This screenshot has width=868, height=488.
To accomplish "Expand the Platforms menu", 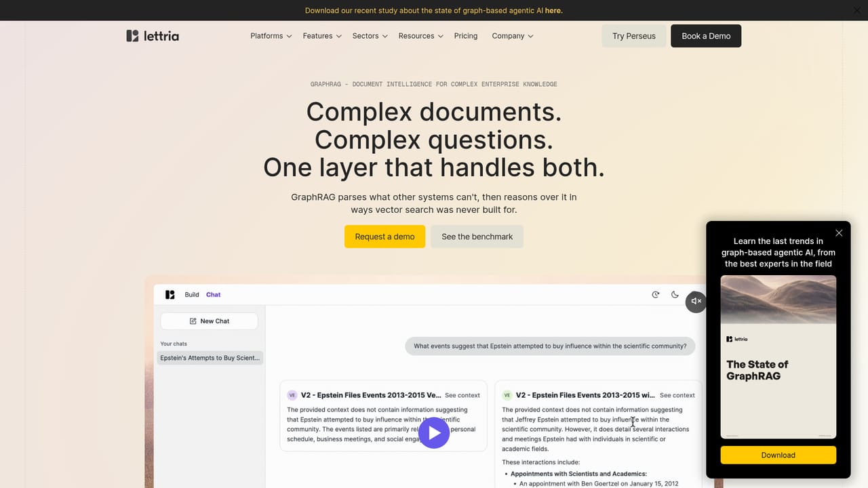I will coord(271,36).
